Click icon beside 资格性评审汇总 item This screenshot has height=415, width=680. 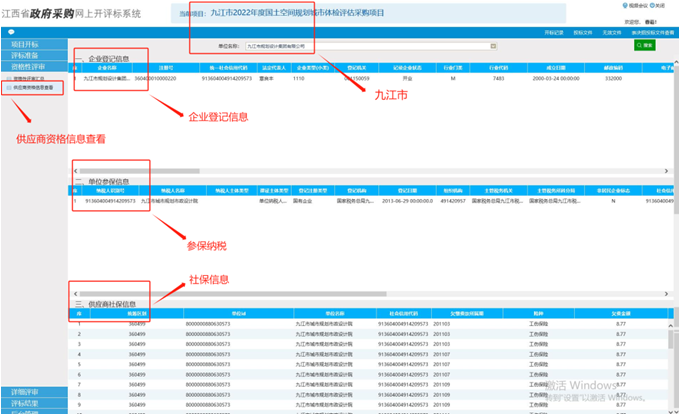pyautogui.click(x=10, y=78)
